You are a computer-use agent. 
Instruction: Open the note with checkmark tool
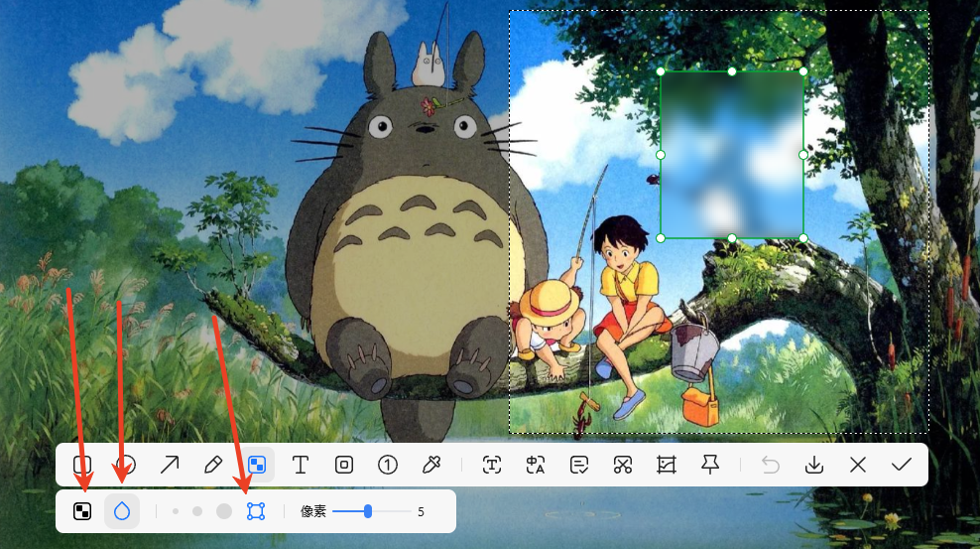tap(579, 465)
